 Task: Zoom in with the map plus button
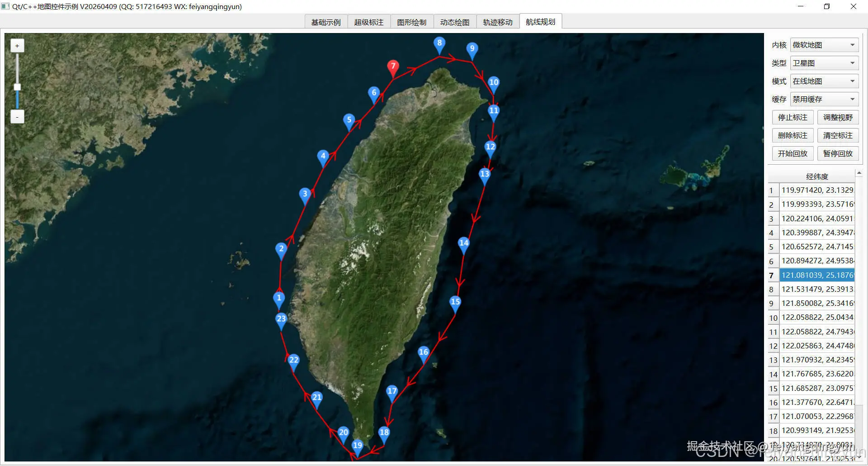17,46
